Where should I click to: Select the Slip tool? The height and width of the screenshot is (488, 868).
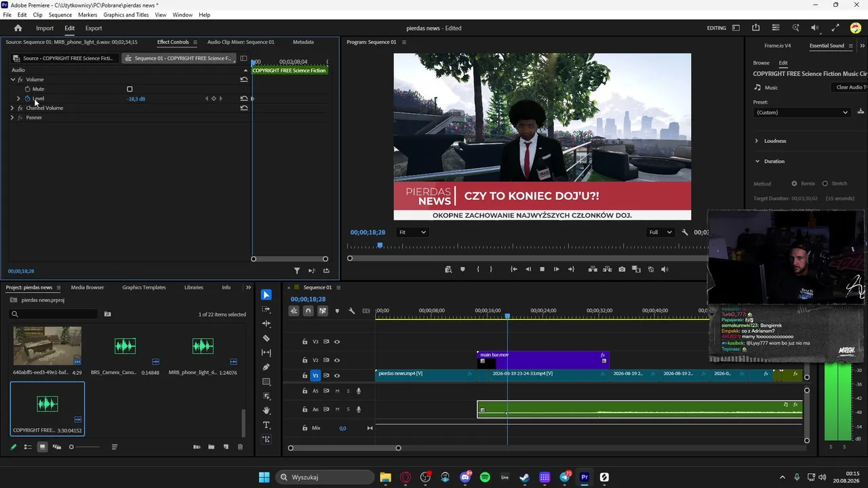(266, 352)
